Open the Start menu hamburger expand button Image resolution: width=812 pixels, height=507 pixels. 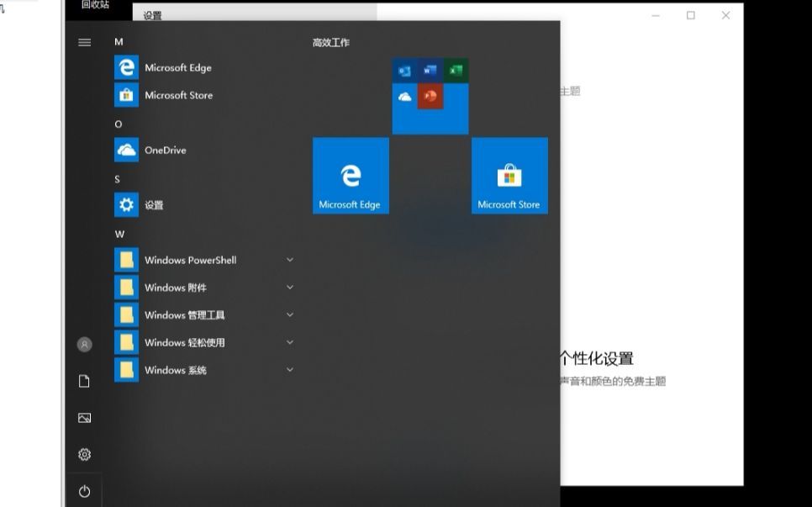(84, 43)
